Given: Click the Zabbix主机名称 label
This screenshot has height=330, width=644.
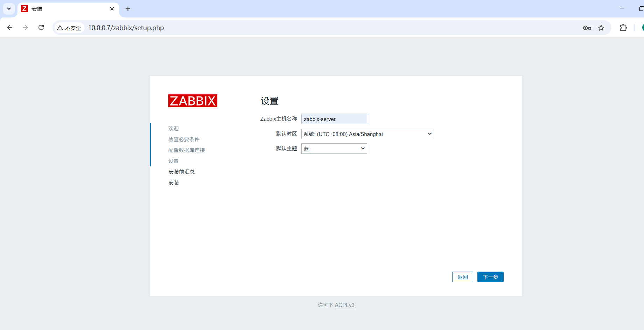Looking at the screenshot, I should [279, 119].
